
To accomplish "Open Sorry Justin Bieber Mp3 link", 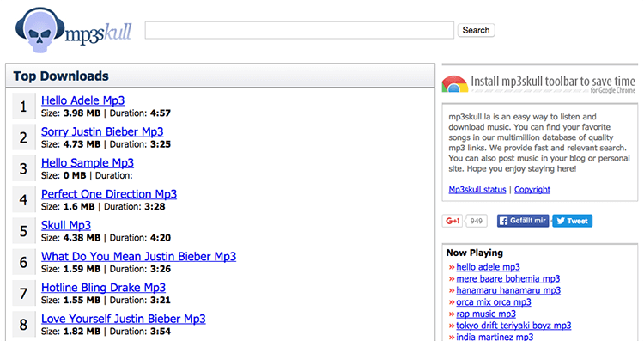I will [102, 132].
